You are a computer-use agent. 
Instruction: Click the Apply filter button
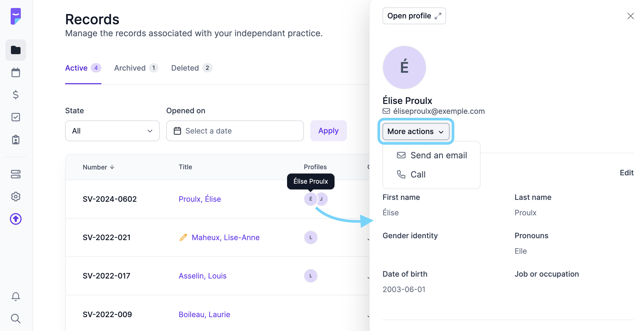tap(328, 131)
